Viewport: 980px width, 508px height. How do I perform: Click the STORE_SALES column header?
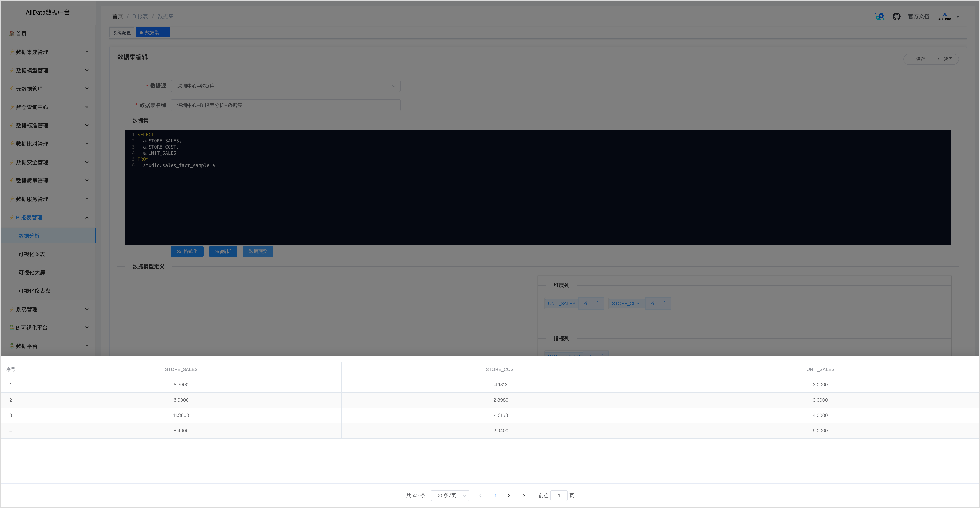pos(181,369)
